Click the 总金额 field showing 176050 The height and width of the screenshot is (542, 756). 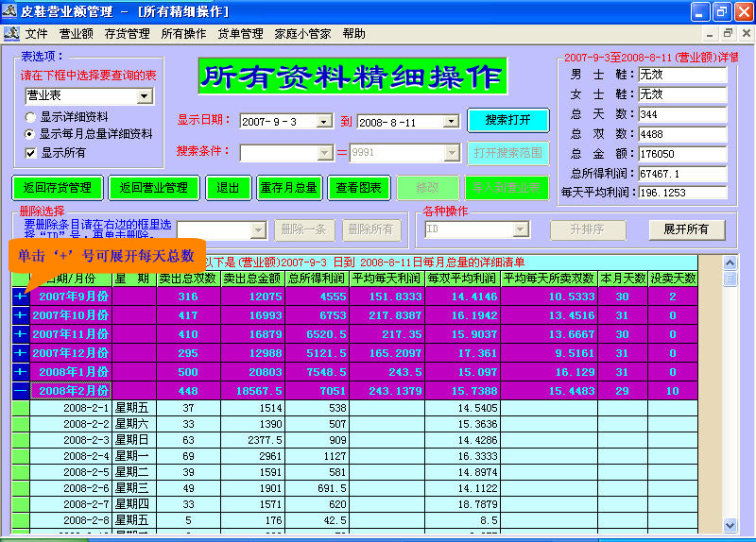[682, 154]
